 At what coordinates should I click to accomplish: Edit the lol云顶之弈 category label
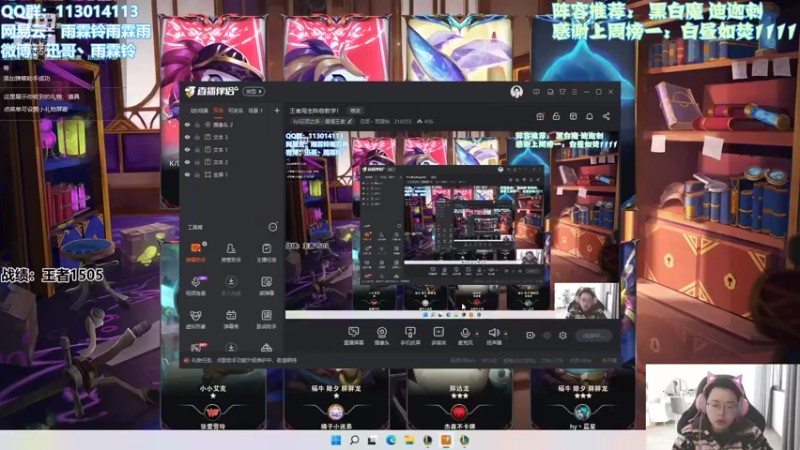point(322,121)
